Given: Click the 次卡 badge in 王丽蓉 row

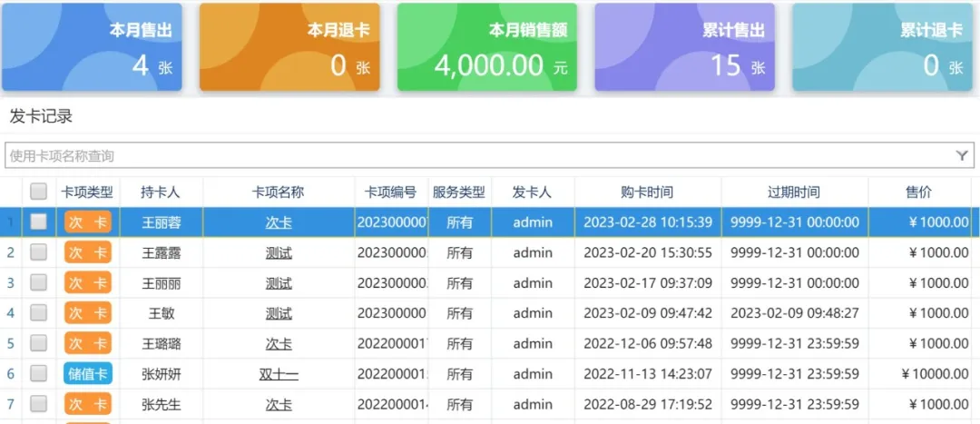Looking at the screenshot, I should click(x=87, y=222).
